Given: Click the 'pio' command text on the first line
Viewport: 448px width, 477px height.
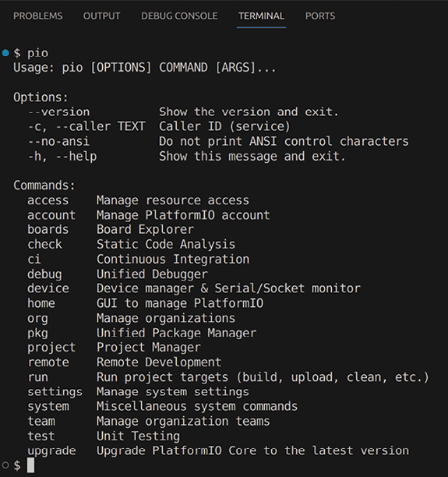Looking at the screenshot, I should coord(37,53).
